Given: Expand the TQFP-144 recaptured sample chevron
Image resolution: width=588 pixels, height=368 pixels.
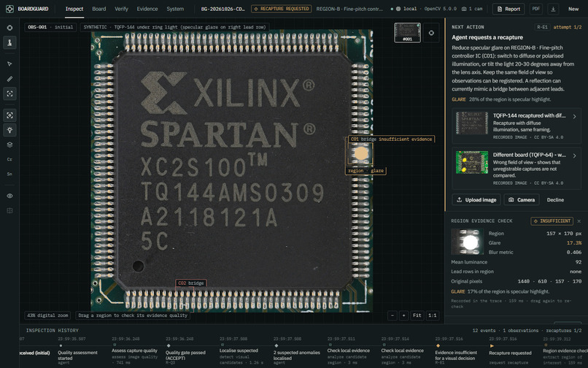Looking at the screenshot, I should tap(574, 116).
